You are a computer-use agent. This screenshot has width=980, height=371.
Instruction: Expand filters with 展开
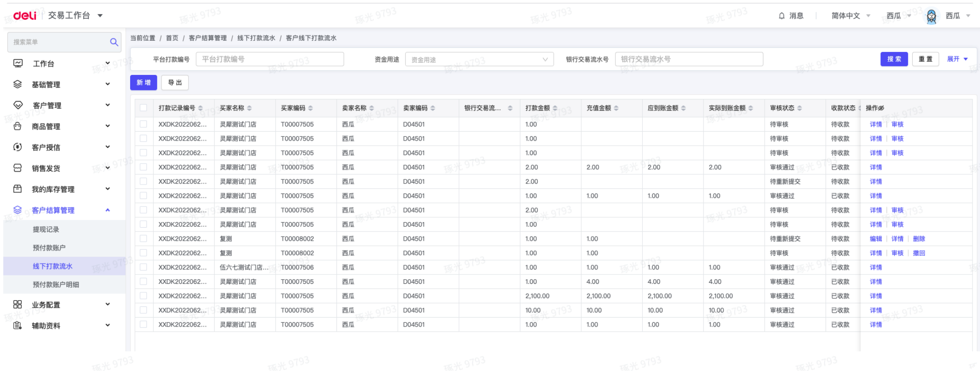(x=957, y=59)
